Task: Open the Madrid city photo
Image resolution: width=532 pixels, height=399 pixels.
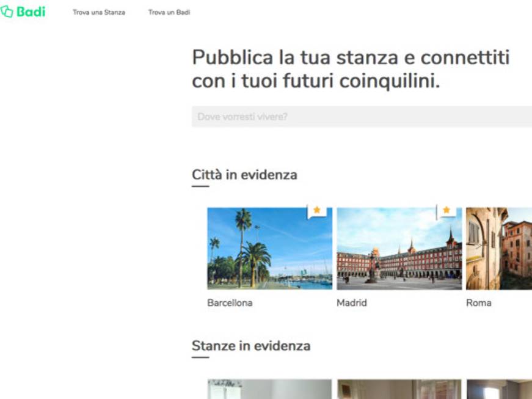Action: pos(399,248)
